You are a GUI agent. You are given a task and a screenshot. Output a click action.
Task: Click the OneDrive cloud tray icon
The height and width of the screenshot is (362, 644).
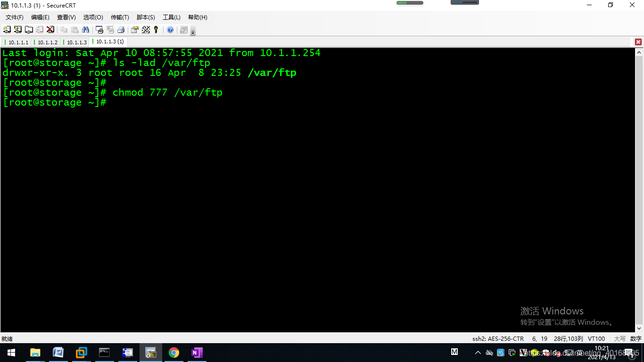tap(489, 353)
